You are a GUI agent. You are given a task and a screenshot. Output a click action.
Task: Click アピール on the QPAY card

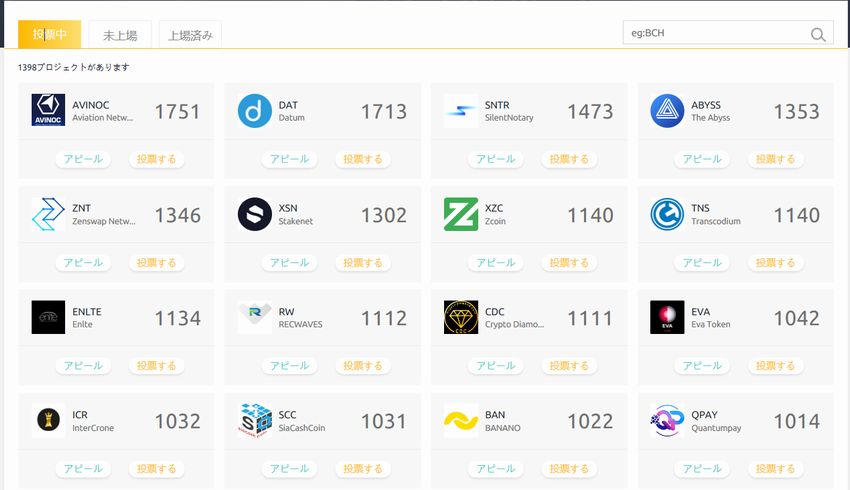tap(702, 468)
